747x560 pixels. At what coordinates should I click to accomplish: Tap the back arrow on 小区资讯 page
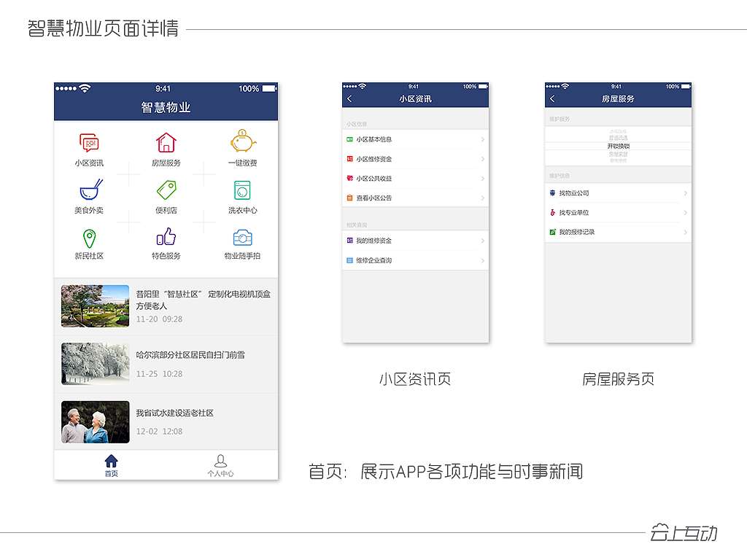pyautogui.click(x=349, y=97)
